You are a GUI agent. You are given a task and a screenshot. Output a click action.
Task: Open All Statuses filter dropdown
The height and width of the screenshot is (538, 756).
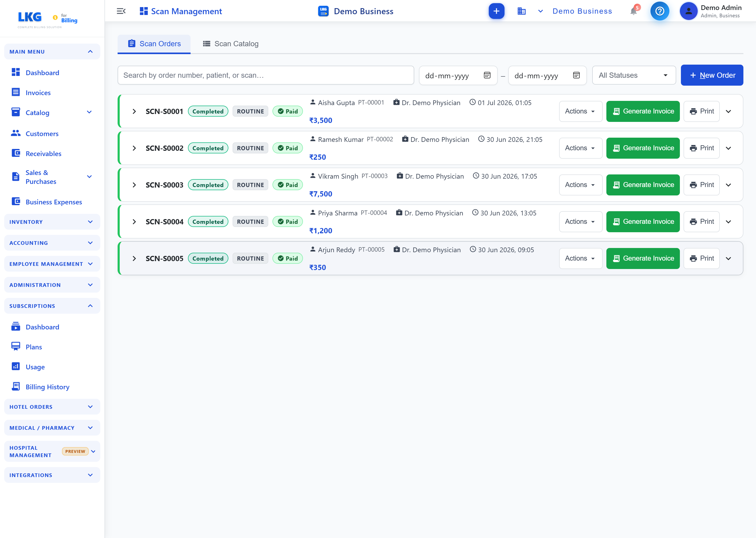tap(633, 75)
